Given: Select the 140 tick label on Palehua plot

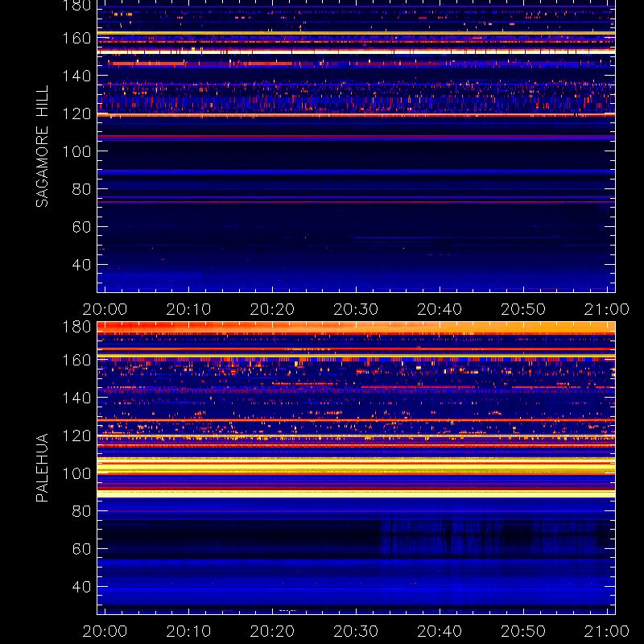Looking at the screenshot, I should (76, 398).
